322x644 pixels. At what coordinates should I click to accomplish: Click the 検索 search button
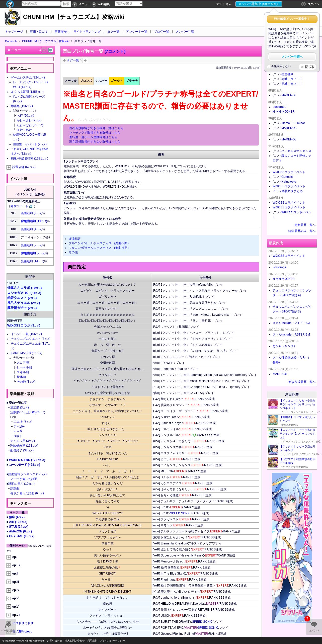[x=66, y=4]
